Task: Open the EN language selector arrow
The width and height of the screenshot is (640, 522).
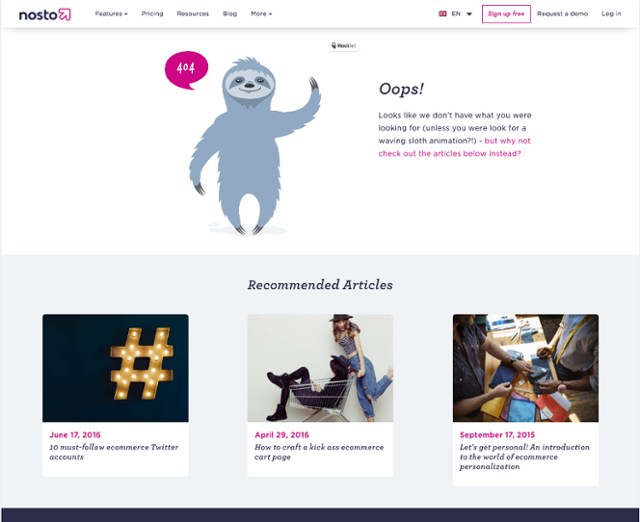Action: [469, 14]
